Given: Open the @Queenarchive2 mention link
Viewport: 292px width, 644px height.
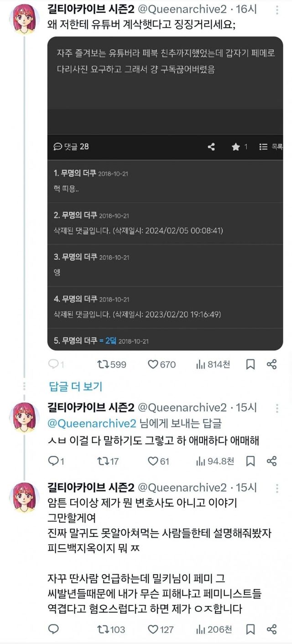Looking at the screenshot, I should (92, 423).
